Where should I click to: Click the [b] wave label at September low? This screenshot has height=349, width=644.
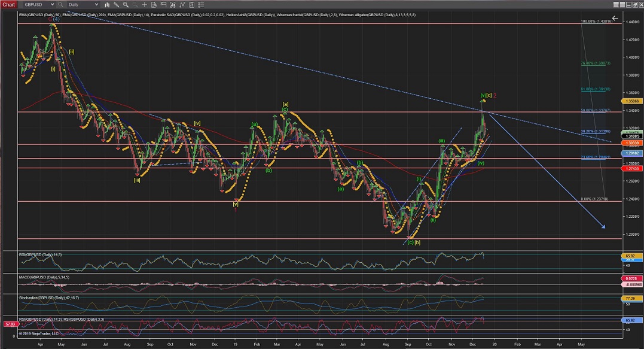pyautogui.click(x=417, y=242)
